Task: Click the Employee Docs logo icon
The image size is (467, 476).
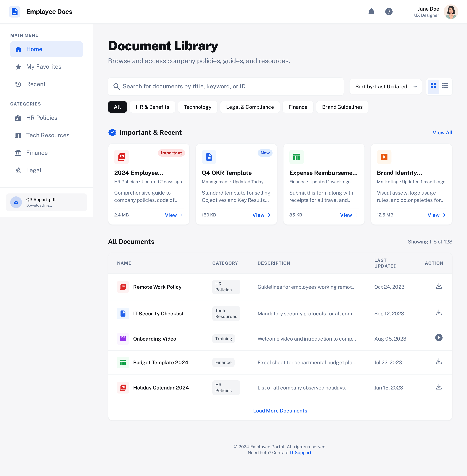Action: coord(14,11)
